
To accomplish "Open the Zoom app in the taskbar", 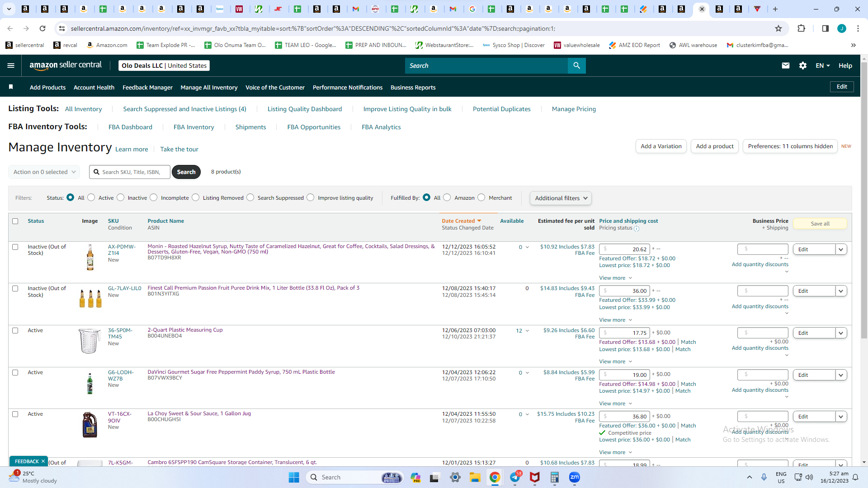I will (575, 478).
